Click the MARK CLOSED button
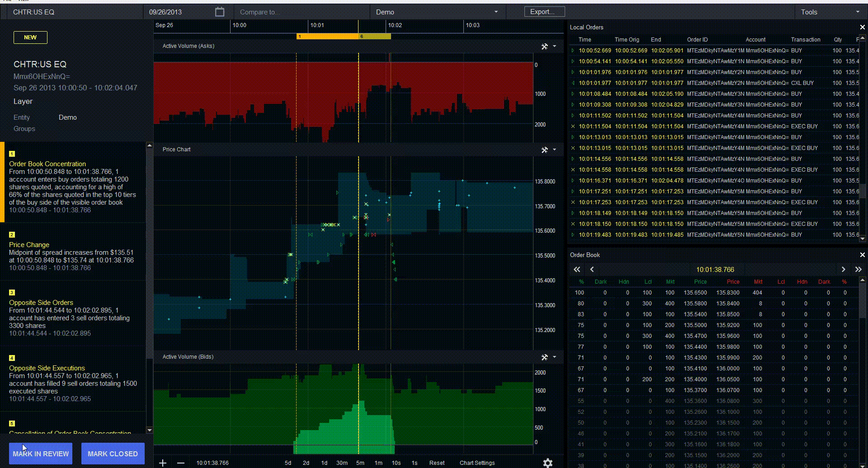This screenshot has height=468, width=868. 113,453
